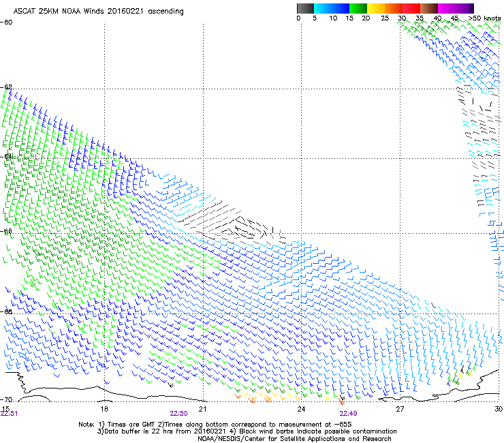Click the red 30-35 knots legend swatch

[411, 8]
